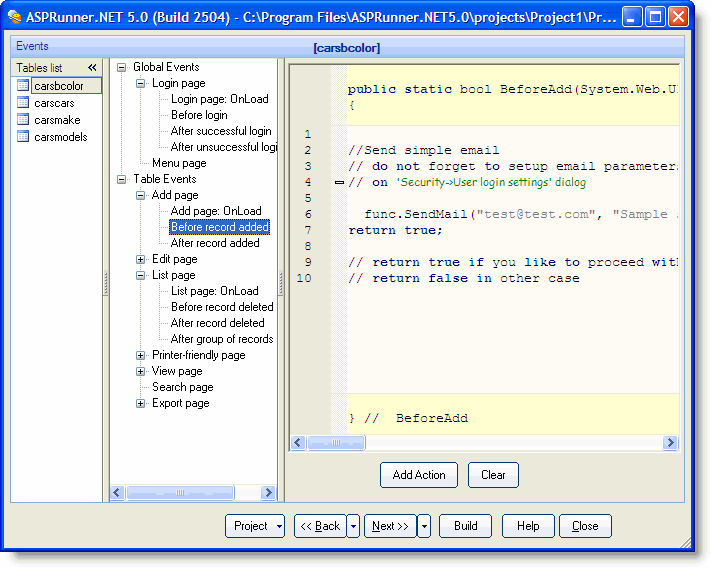Viewport: 711px width, 568px height.
Task: Collapse the Global Events tree node
Action: (121, 68)
